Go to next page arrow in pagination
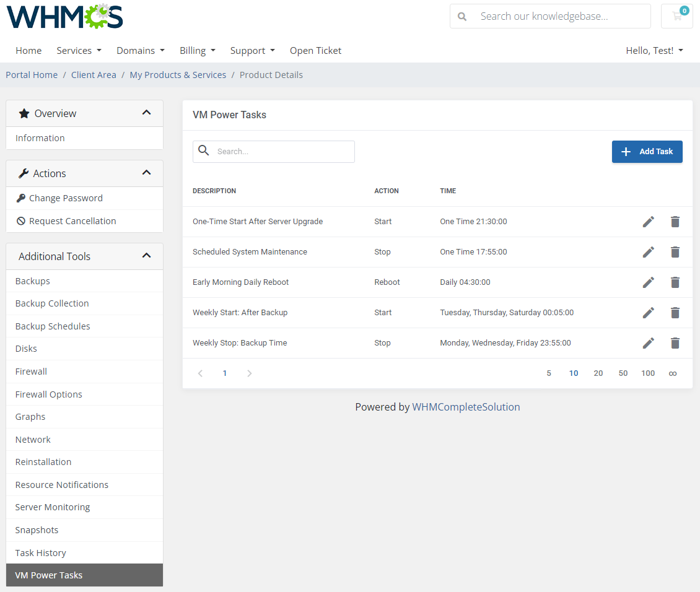Viewport: 700px width, 592px height. [250, 373]
